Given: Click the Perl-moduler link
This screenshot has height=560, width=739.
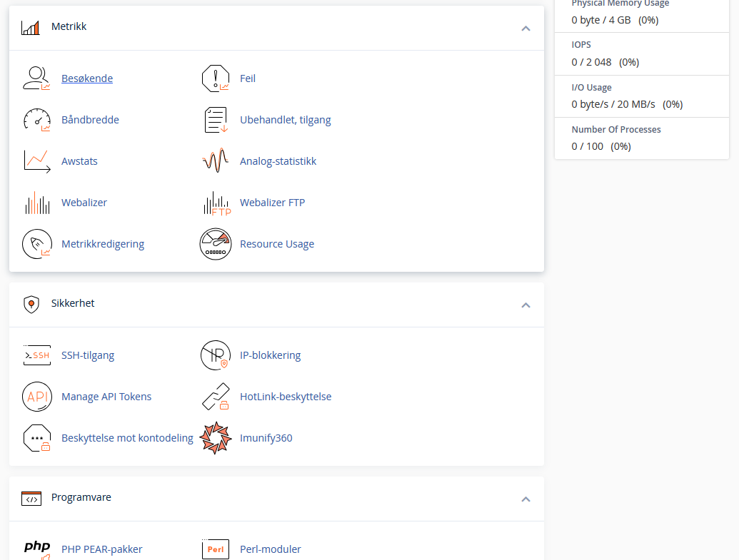Looking at the screenshot, I should click(x=270, y=549).
